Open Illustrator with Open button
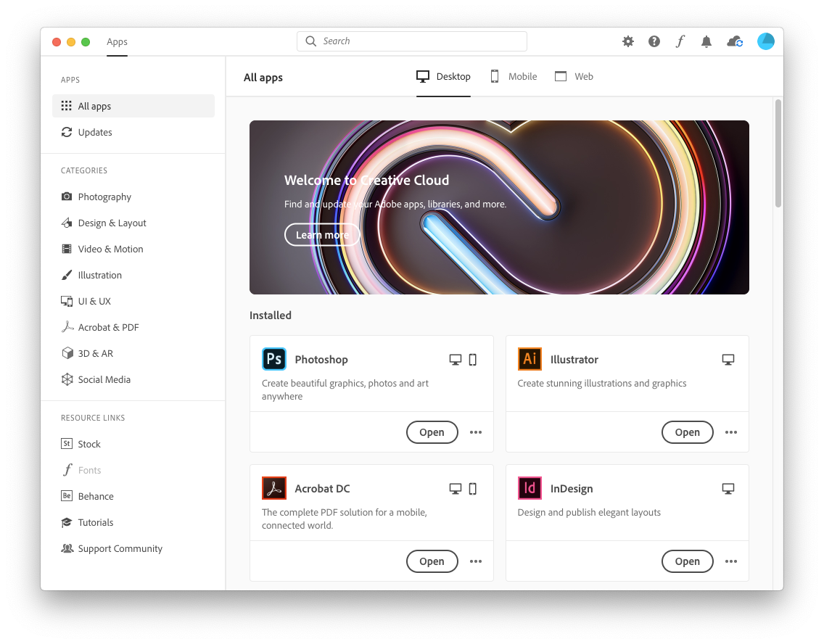The image size is (824, 644). (x=688, y=432)
